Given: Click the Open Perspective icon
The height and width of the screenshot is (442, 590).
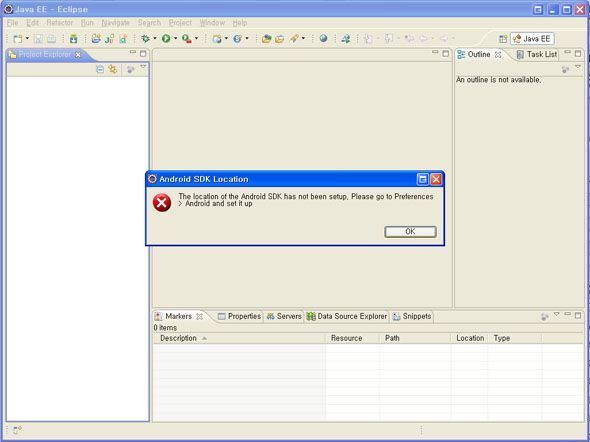Looking at the screenshot, I should tap(503, 39).
